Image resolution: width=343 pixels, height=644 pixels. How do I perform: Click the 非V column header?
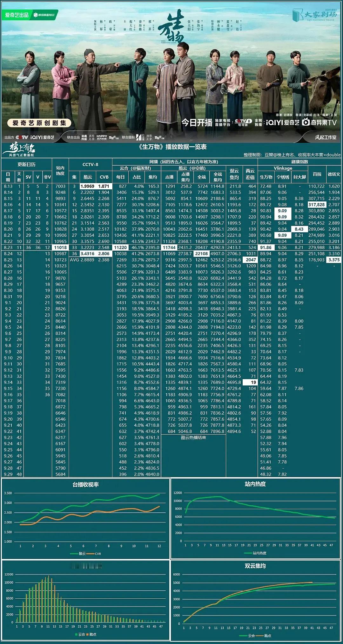click(47, 177)
